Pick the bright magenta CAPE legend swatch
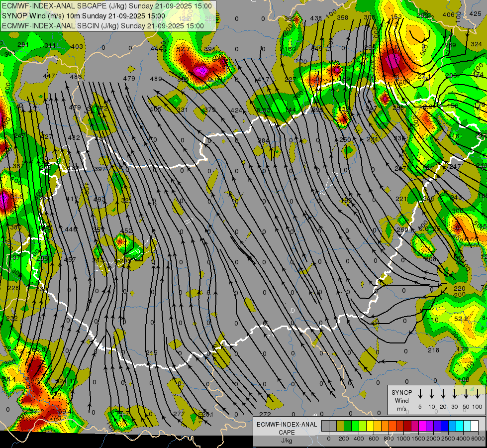 422,426
